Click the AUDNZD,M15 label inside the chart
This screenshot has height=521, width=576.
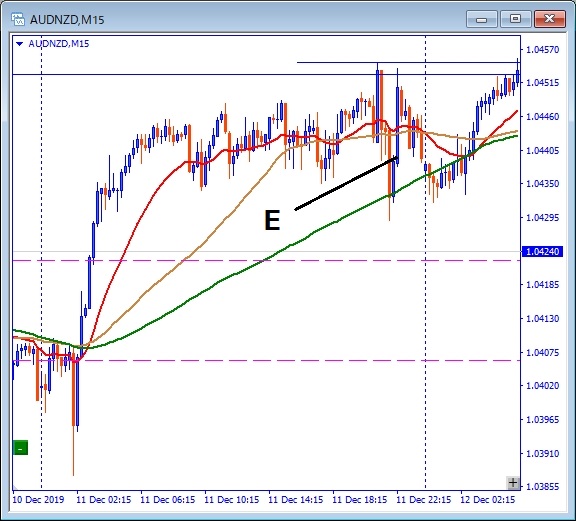(x=59, y=44)
